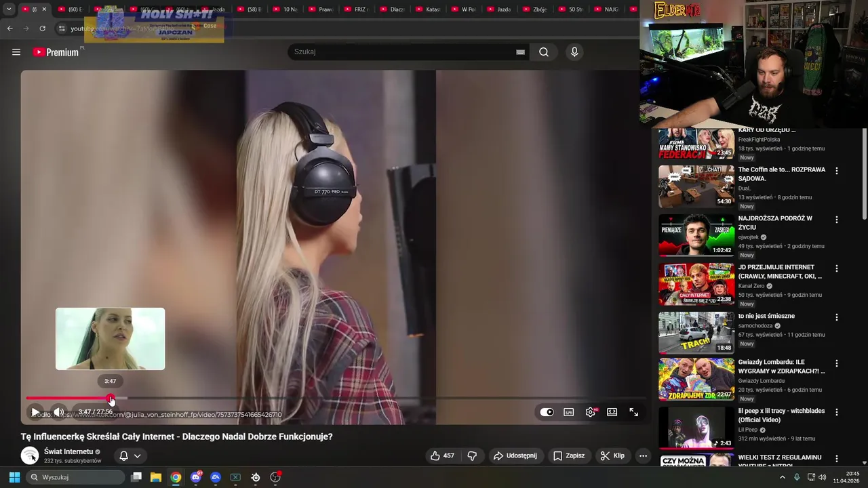Click the Kanał Zero channel name

point(752,286)
